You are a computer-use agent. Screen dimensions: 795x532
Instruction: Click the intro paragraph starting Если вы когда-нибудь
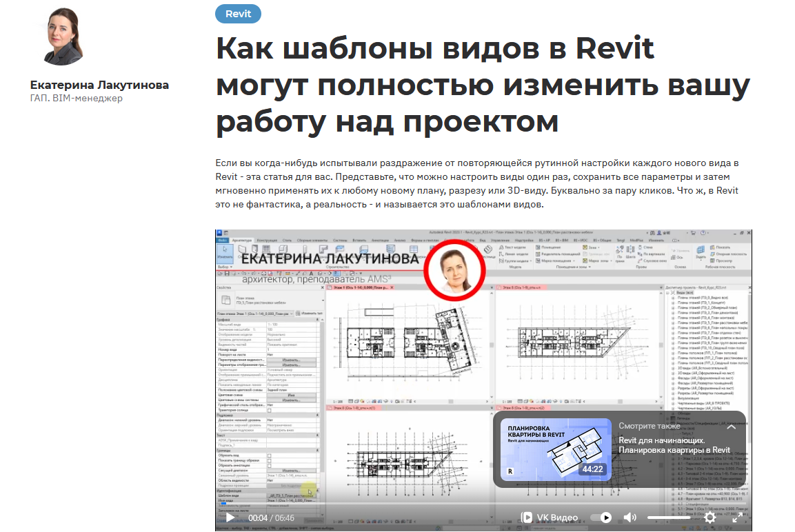point(477,183)
